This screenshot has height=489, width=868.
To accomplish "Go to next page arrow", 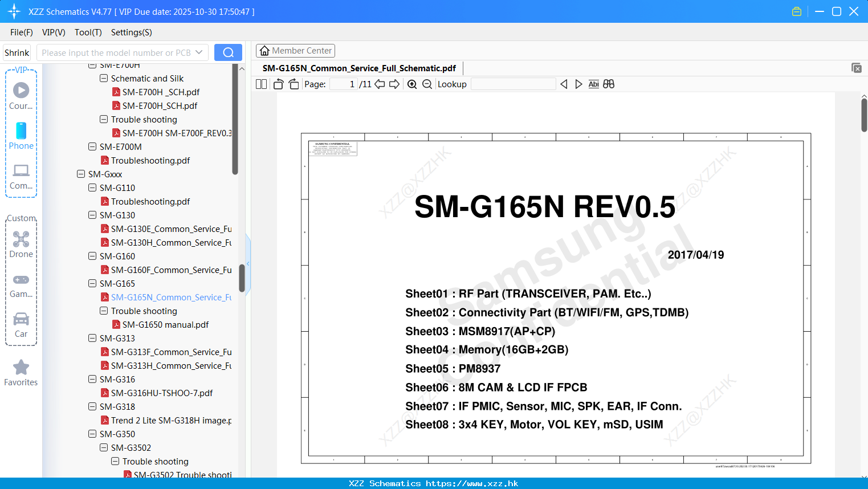I will click(x=394, y=84).
